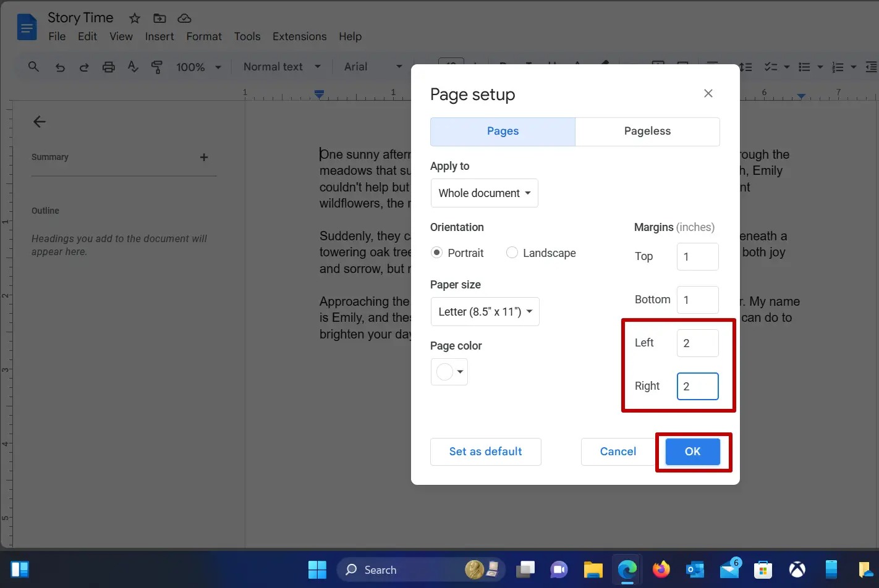This screenshot has width=879, height=588.
Task: Expand the bulleted list options arrow
Action: pyautogui.click(x=820, y=67)
